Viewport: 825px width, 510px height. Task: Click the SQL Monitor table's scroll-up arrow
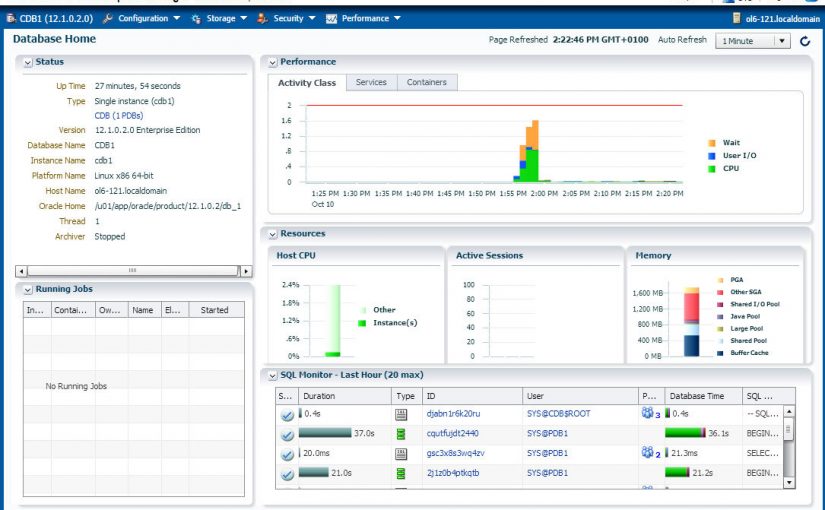pos(789,411)
